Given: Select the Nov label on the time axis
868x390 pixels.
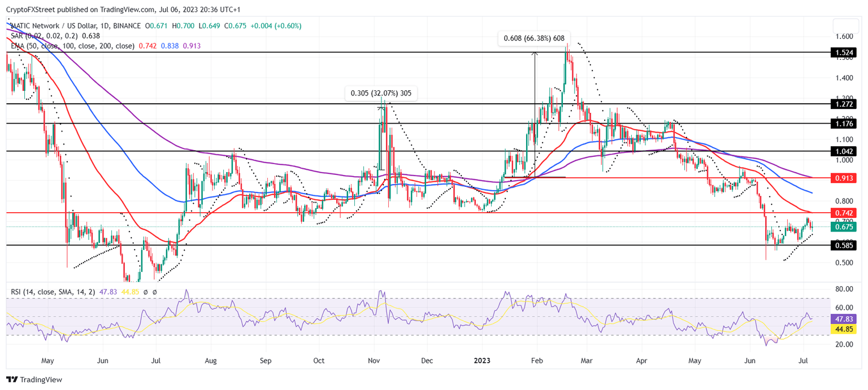Looking at the screenshot, I should pos(374,360).
